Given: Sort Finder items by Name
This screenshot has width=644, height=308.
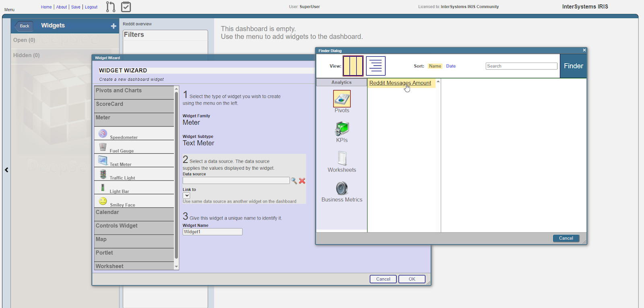Looking at the screenshot, I should pos(435,66).
